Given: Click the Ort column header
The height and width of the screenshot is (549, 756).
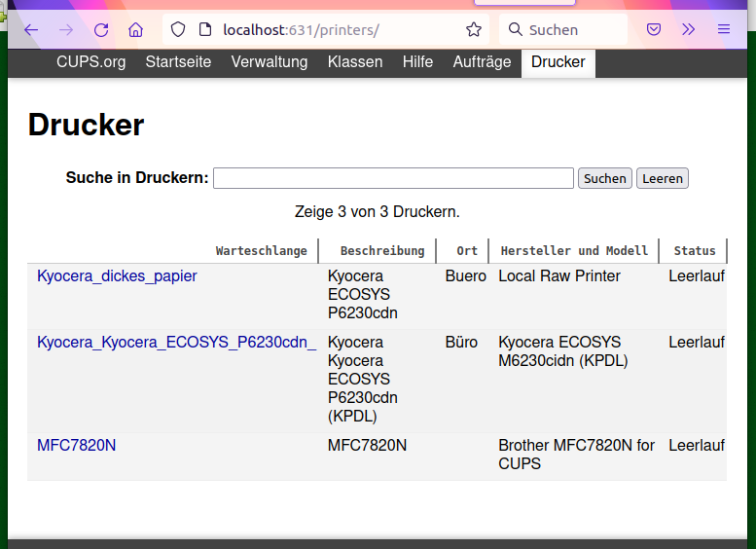Looking at the screenshot, I should click(467, 251).
